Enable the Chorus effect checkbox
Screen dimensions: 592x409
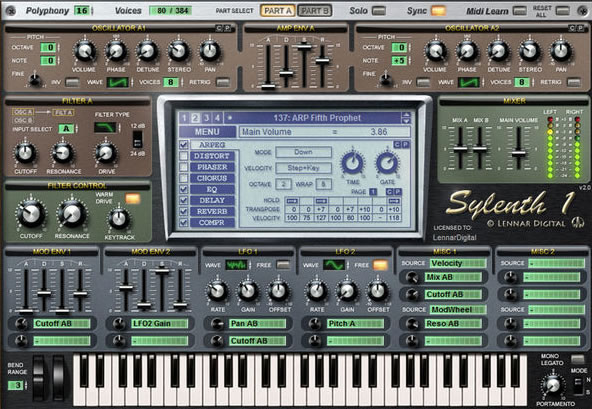point(183,178)
